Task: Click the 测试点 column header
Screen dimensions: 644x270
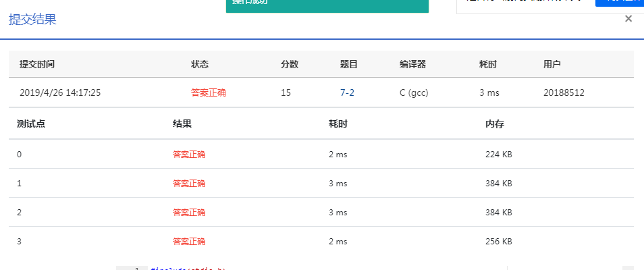Action: [31, 124]
